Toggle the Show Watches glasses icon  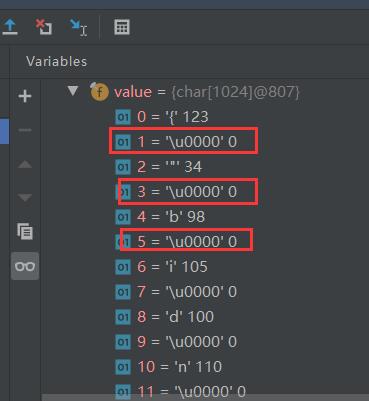(x=25, y=266)
